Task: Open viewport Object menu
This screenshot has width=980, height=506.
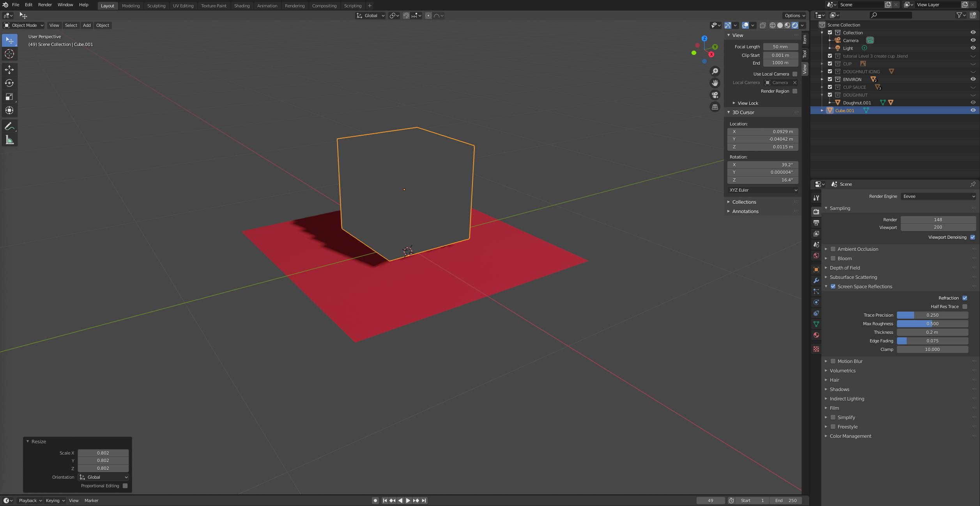Action: click(103, 25)
